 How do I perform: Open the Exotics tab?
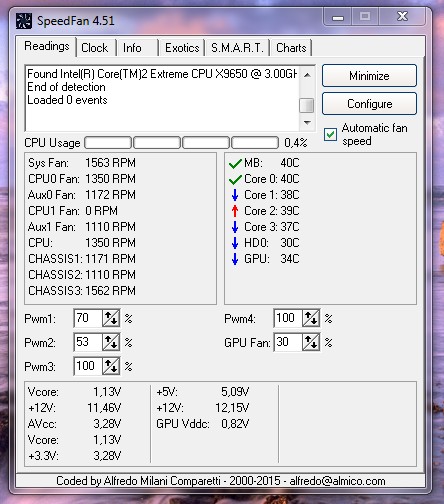(x=182, y=48)
